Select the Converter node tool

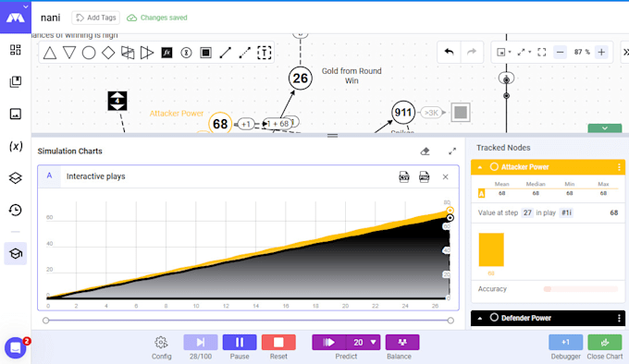pos(128,53)
